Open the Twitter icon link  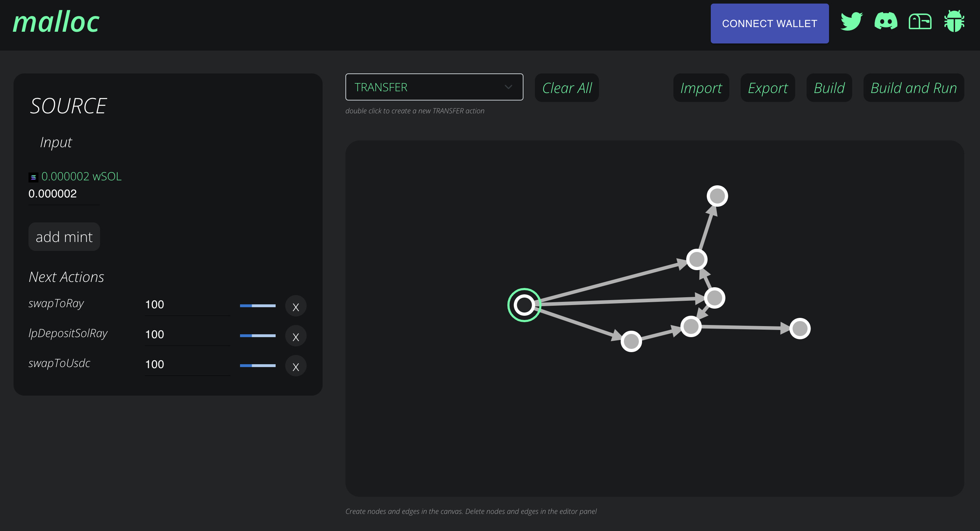tap(851, 22)
